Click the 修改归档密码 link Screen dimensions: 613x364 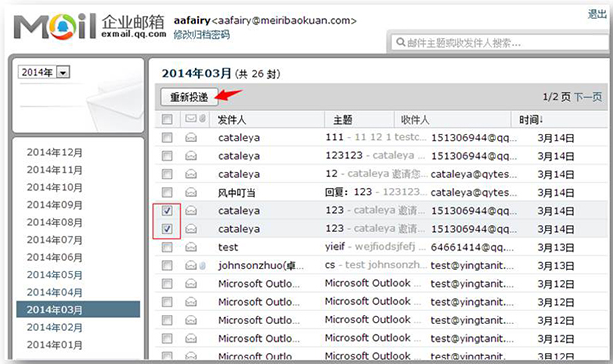pos(201,35)
